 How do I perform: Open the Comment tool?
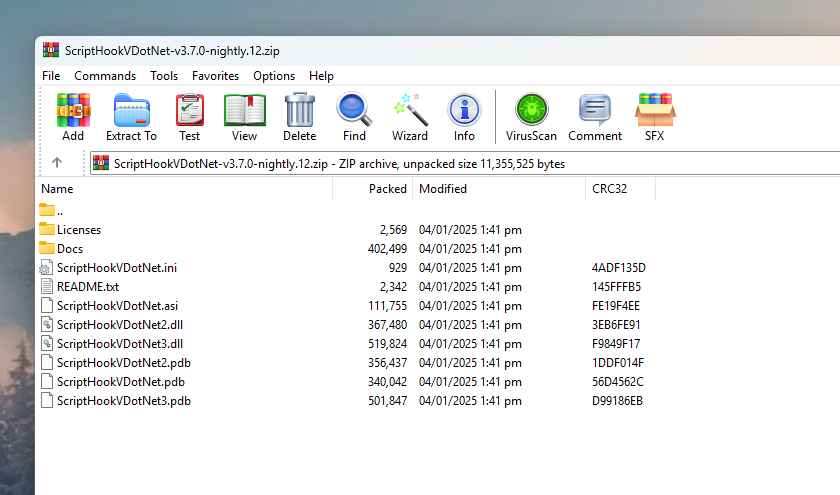coord(595,109)
